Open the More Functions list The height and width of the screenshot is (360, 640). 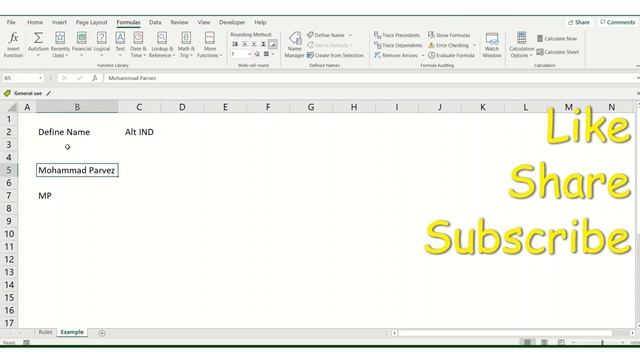click(210, 45)
